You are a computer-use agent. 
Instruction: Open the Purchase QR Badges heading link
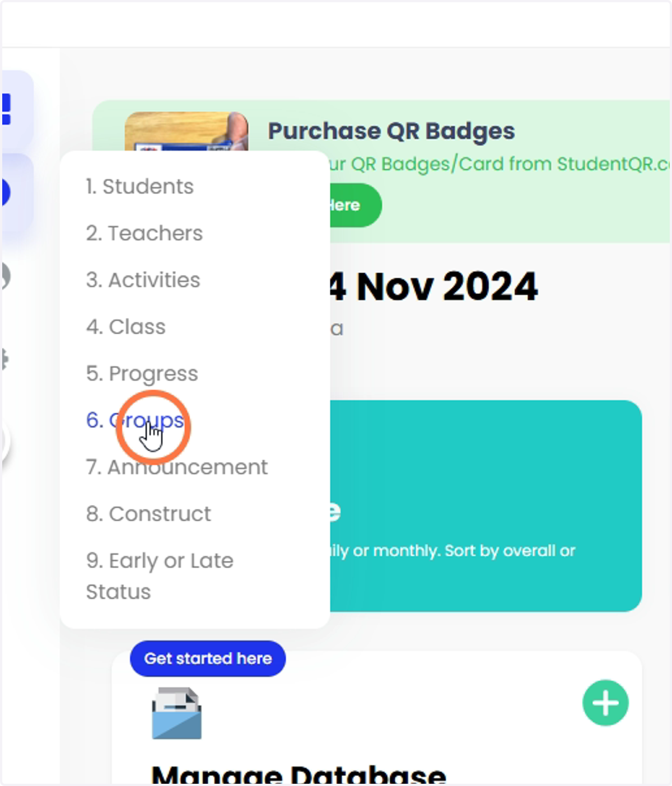coord(391,131)
